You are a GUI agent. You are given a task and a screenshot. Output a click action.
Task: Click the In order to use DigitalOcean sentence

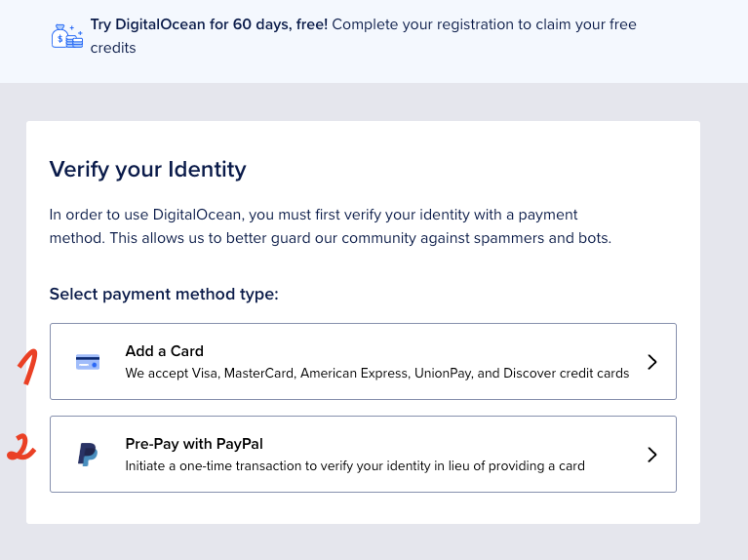pos(313,215)
